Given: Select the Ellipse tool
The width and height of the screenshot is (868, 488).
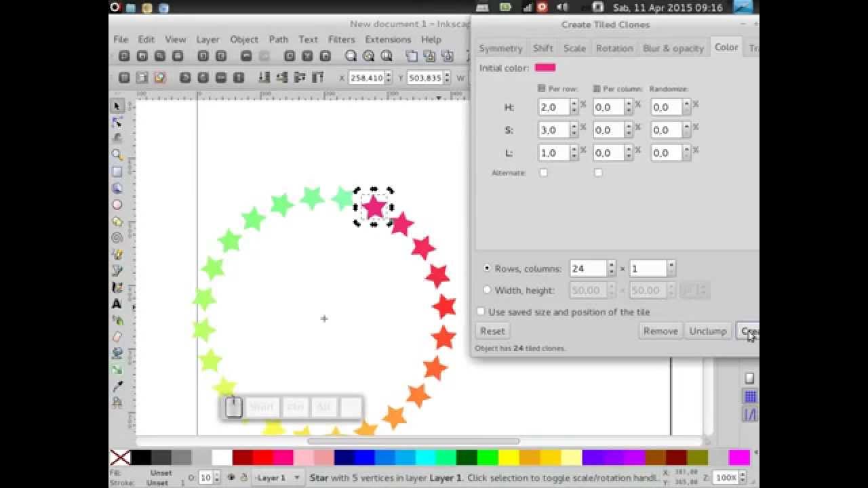Looking at the screenshot, I should click(117, 205).
